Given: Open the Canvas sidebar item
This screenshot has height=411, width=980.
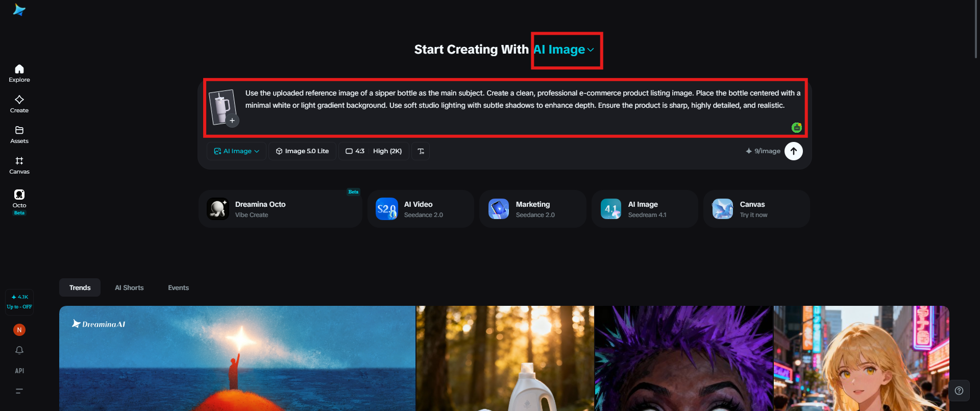Looking at the screenshot, I should 19,165.
